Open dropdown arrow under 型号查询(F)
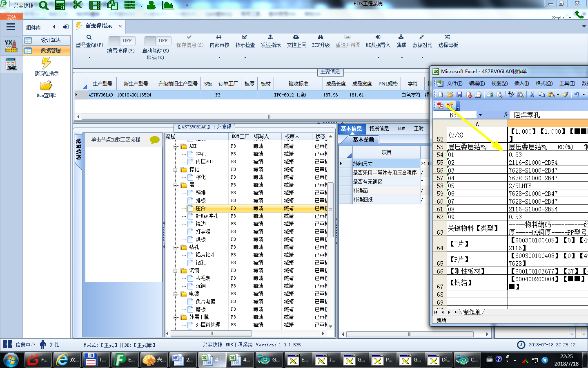 (x=89, y=58)
